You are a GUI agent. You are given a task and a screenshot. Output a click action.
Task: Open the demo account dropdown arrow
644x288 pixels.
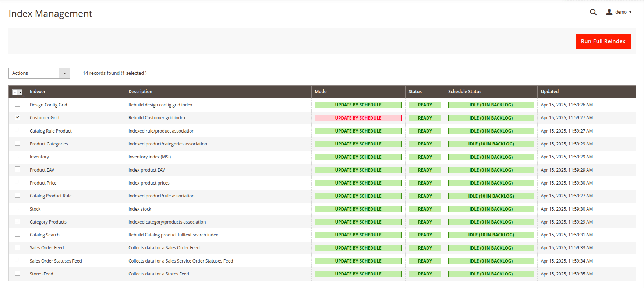pyautogui.click(x=630, y=12)
